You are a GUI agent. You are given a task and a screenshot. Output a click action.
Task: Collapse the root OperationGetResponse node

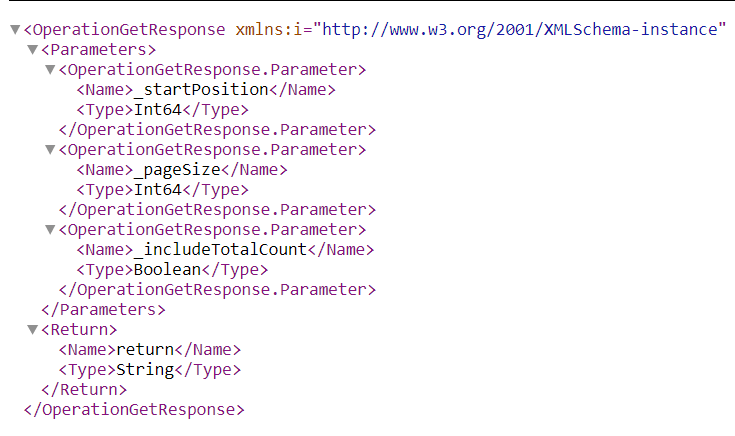tap(15, 30)
